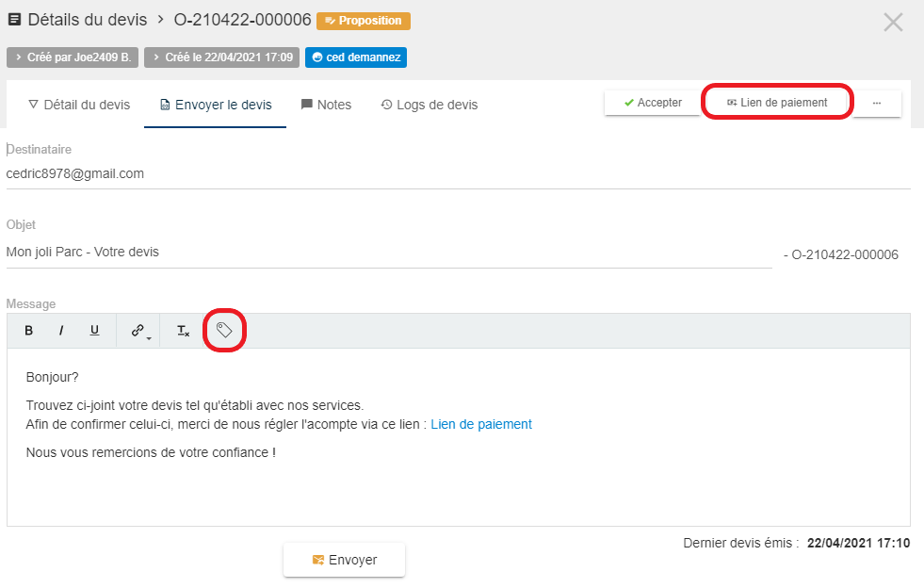Underline the selected text
Viewport: 924px width, 588px height.
[94, 330]
